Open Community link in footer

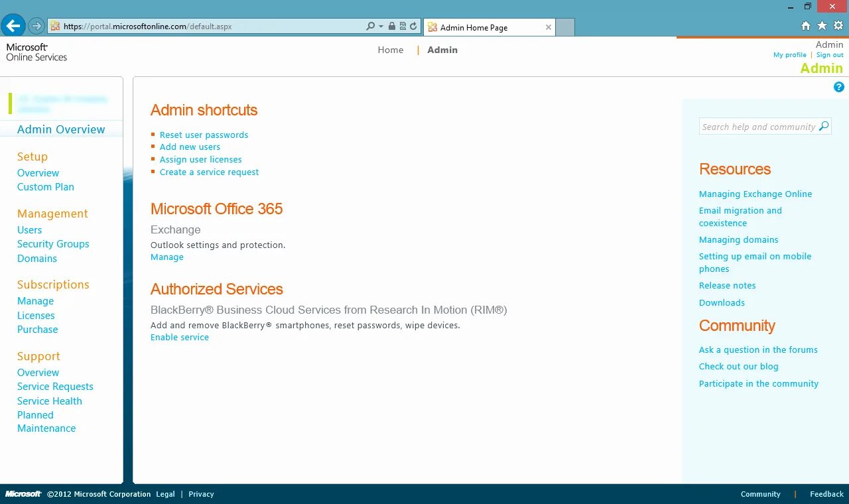(760, 494)
